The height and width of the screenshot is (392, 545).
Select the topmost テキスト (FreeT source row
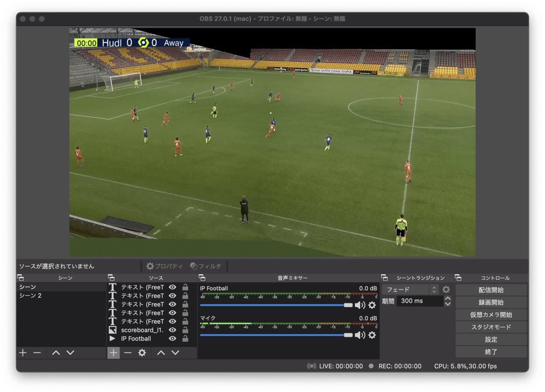(x=152, y=287)
